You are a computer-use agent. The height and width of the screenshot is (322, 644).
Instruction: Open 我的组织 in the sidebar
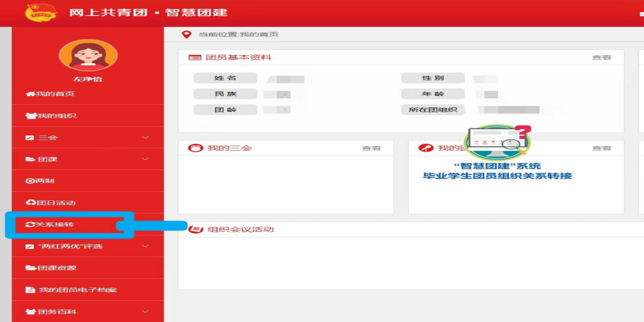[x=56, y=116]
